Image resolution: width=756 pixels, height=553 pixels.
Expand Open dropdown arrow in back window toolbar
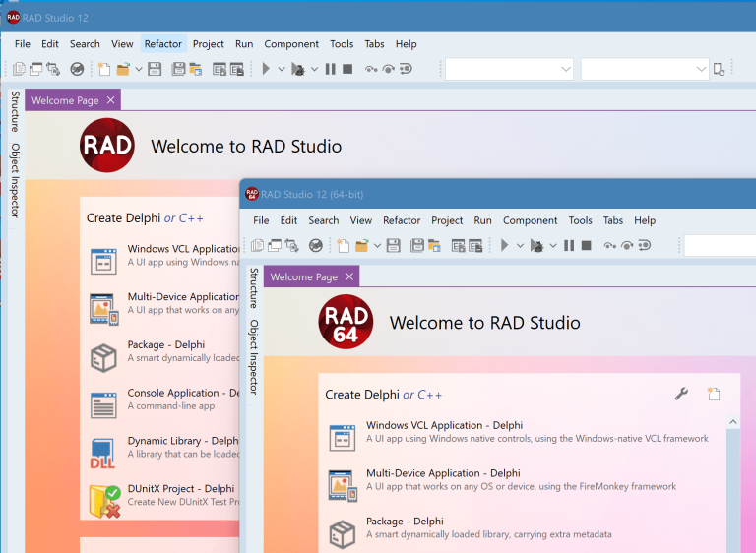point(139,70)
